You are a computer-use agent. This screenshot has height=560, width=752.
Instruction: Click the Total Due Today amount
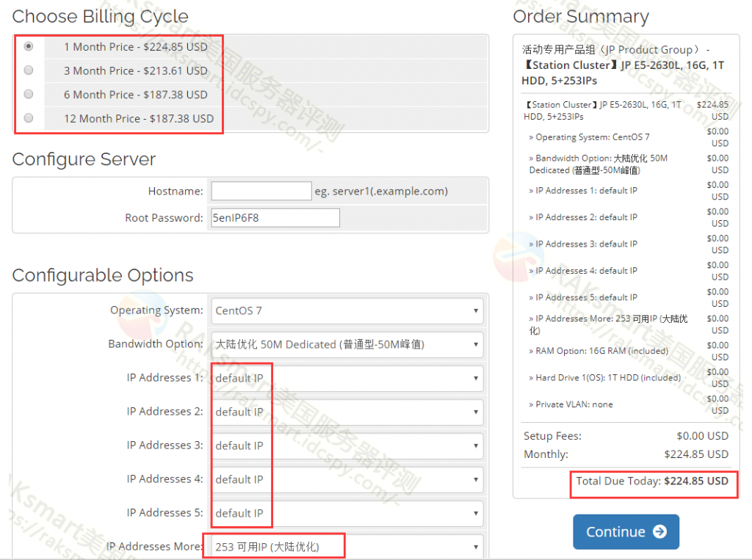pyautogui.click(x=696, y=481)
